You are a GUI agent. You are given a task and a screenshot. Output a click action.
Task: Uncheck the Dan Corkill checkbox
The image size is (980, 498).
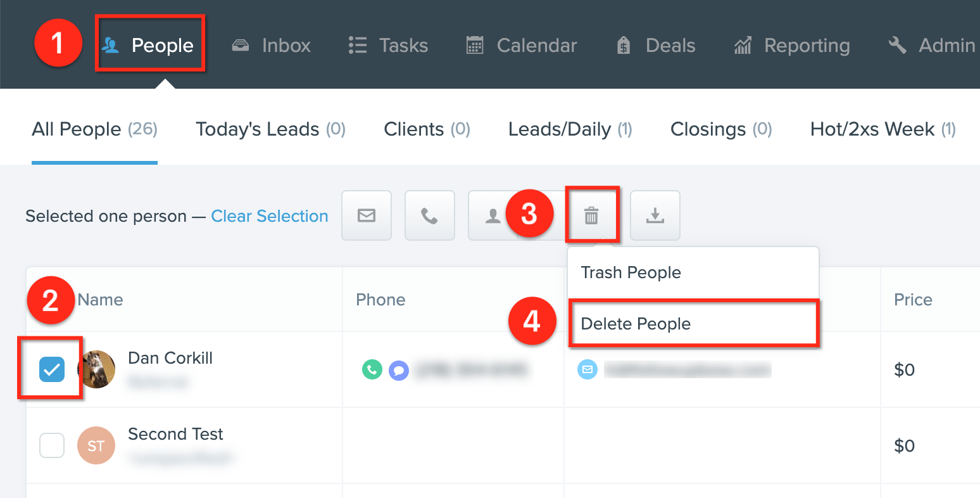coord(52,369)
